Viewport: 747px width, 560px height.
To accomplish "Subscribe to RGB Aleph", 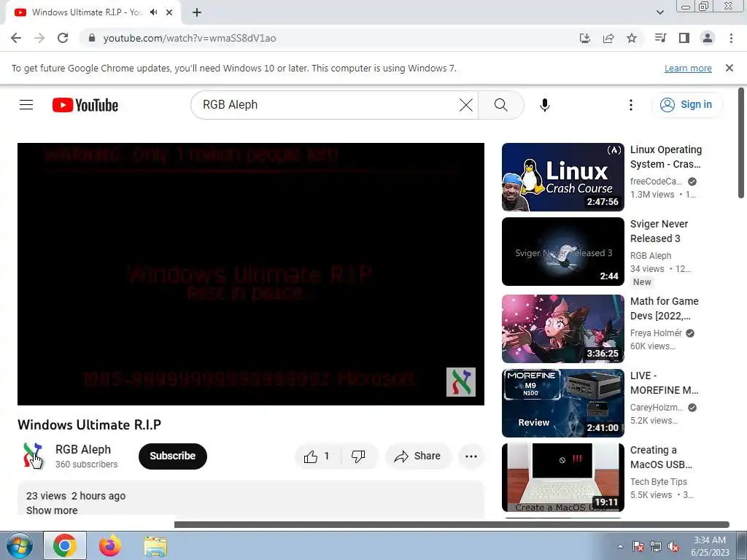I will point(172,456).
